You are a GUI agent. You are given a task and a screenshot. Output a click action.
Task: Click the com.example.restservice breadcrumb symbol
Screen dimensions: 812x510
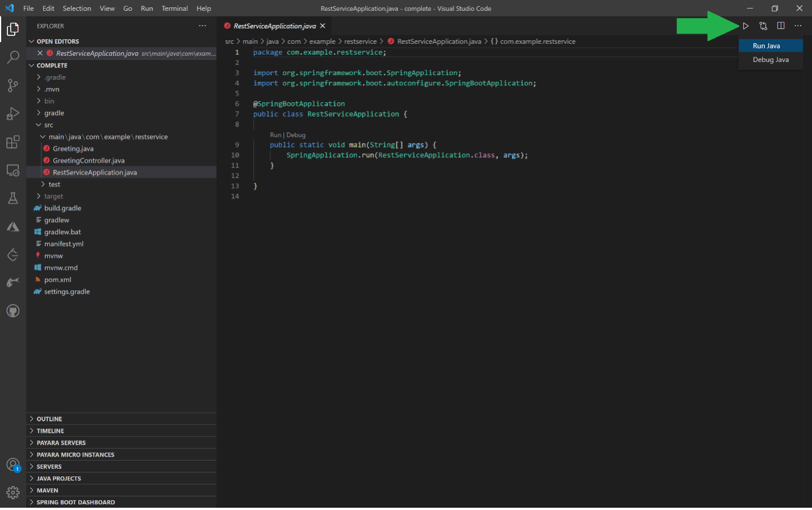tap(537, 41)
